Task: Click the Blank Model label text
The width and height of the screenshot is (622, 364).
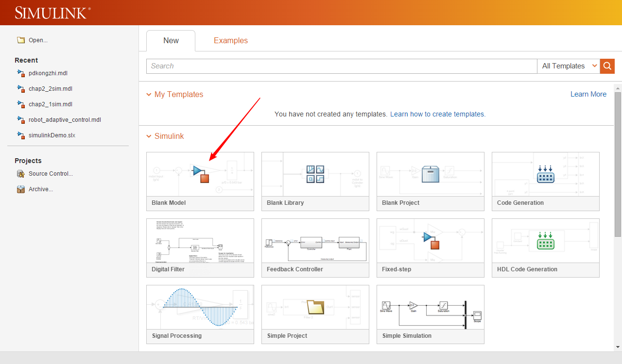Action: click(x=169, y=203)
